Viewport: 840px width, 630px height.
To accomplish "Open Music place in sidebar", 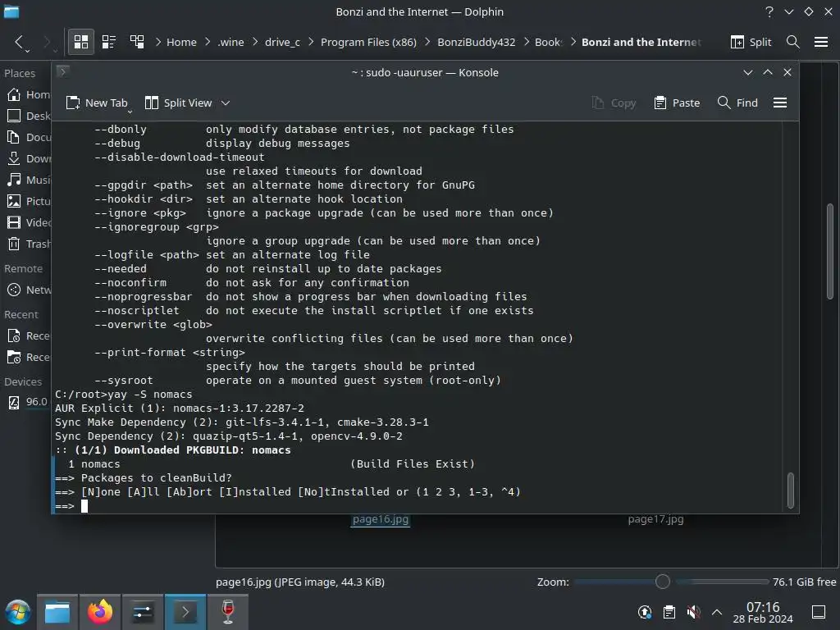I will point(28,180).
